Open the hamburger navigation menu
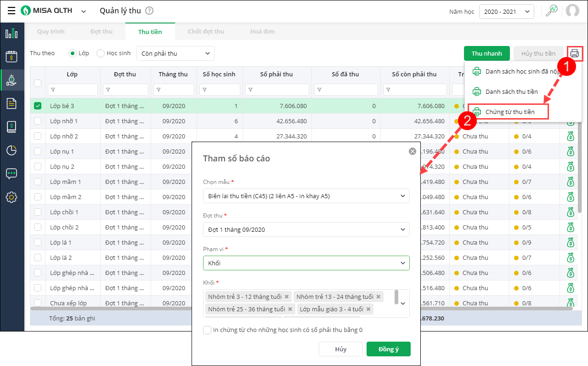588x366 pixels. [11, 11]
